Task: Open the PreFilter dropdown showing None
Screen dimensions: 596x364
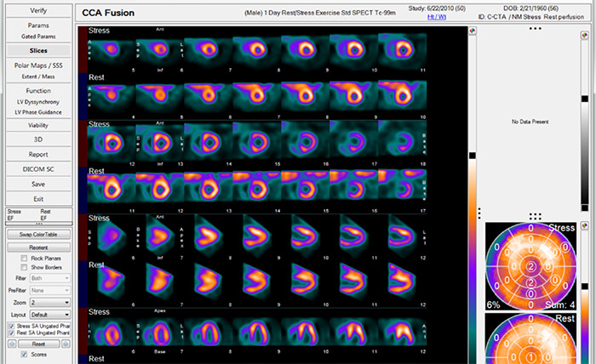Action: 50,290
